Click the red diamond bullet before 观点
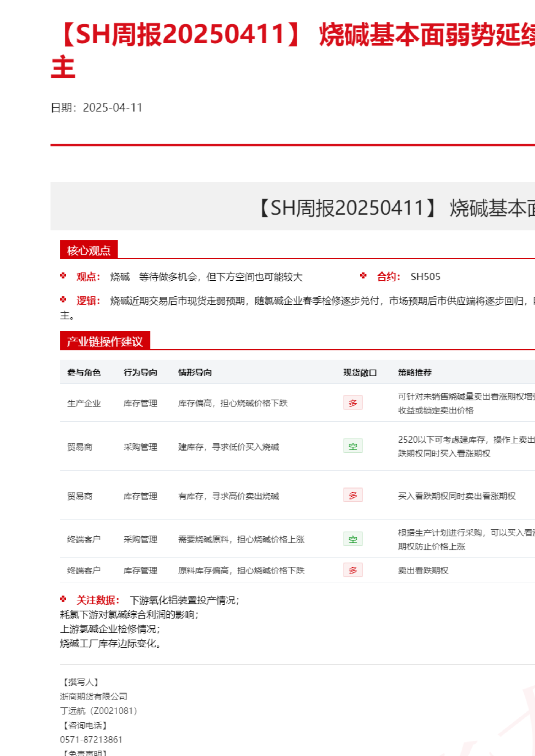535x756 pixels. 63,276
